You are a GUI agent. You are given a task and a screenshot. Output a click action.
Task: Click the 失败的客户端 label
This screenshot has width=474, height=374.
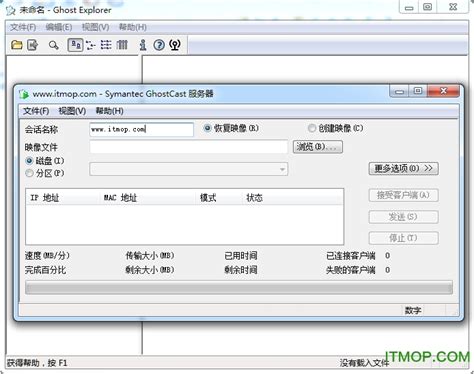point(351,270)
